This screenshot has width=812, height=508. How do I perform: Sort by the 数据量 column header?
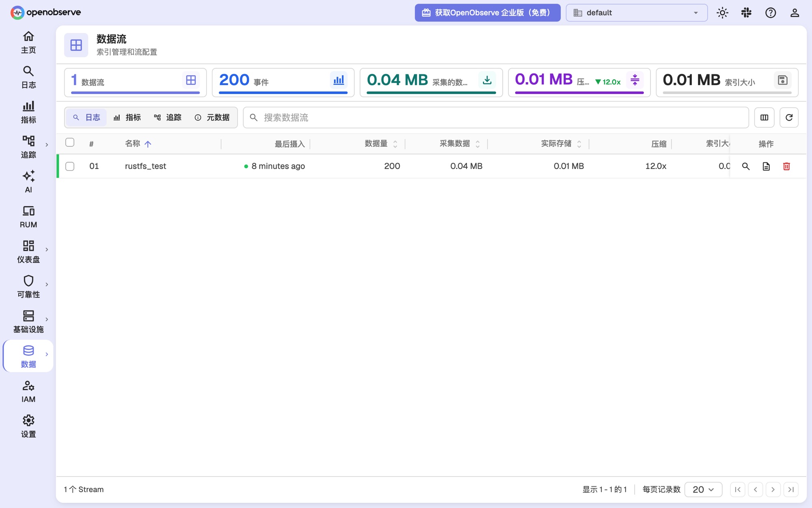pyautogui.click(x=381, y=143)
